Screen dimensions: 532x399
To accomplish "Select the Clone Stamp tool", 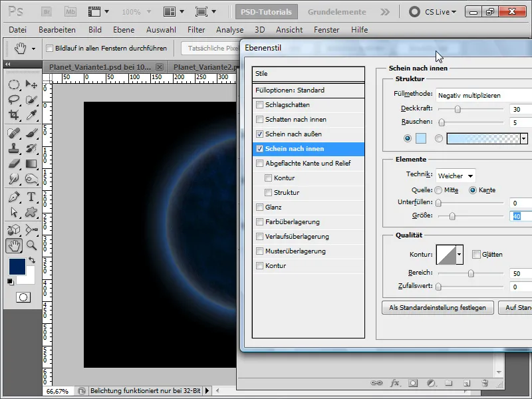I will pos(13,148).
